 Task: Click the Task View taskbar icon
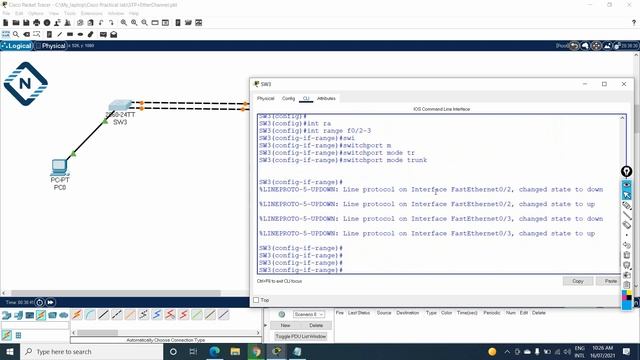coord(193,351)
